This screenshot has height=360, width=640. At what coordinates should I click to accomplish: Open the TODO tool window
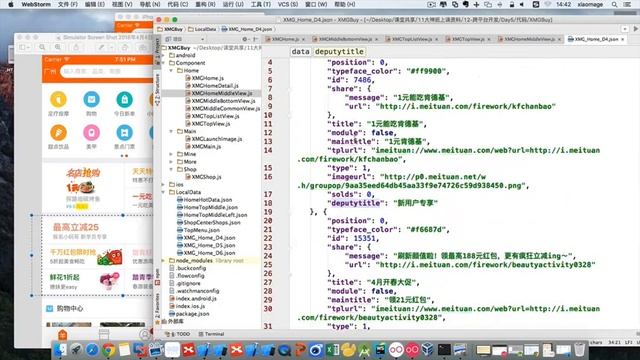pyautogui.click(x=179, y=334)
